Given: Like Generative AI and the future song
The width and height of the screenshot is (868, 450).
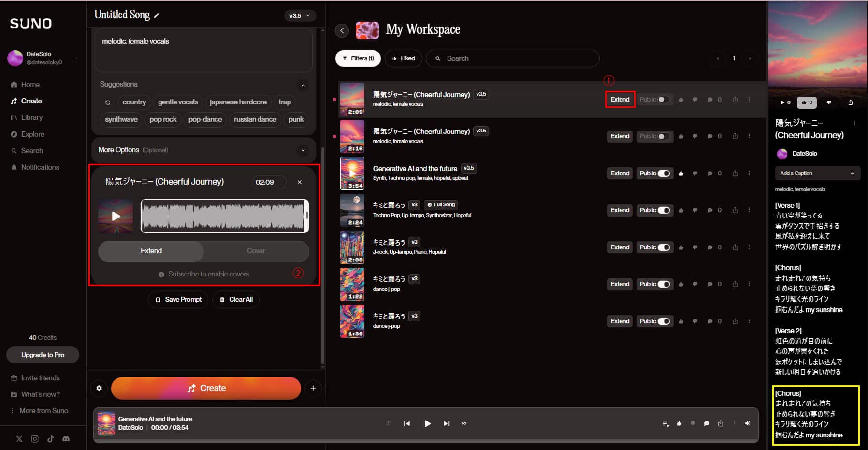Looking at the screenshot, I should (681, 174).
